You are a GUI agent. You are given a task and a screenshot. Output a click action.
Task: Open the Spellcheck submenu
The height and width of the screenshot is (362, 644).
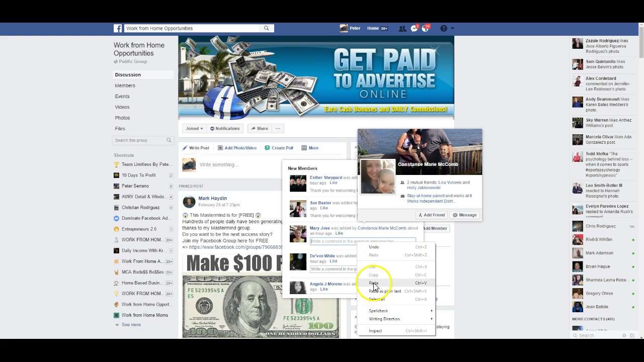pos(396,311)
